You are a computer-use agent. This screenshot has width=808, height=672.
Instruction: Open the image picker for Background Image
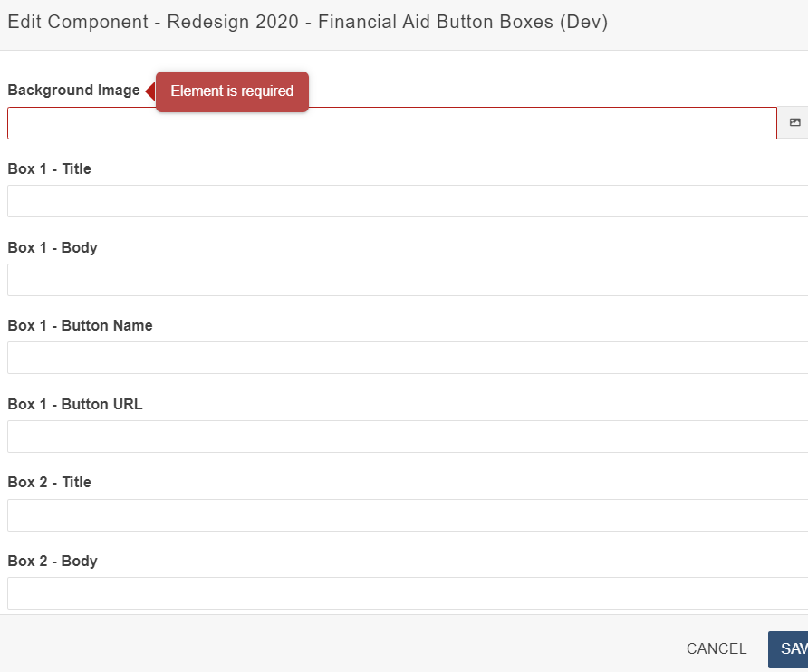tap(794, 123)
